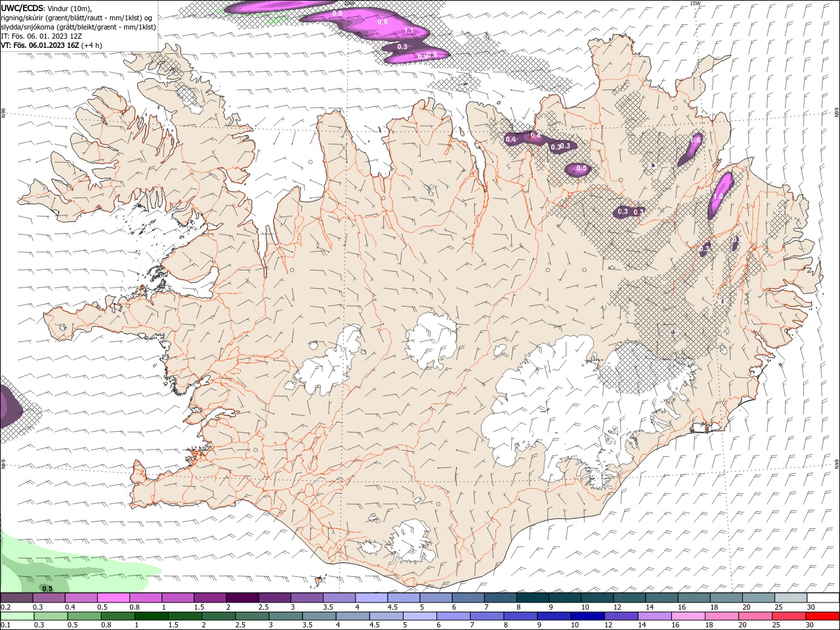Pick the light pink 16 swatch in the bottom legend row
Screen dimensions: 840x630
pyautogui.click(x=687, y=616)
